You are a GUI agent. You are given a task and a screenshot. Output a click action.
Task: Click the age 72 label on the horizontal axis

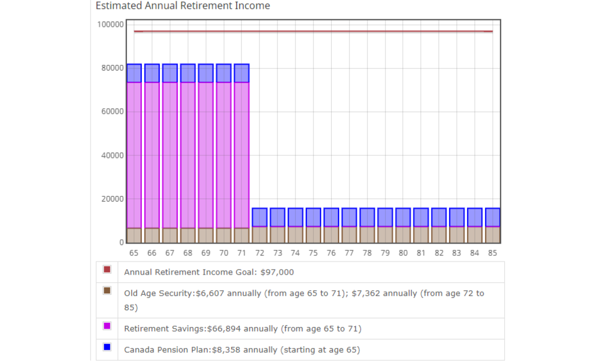click(x=260, y=253)
